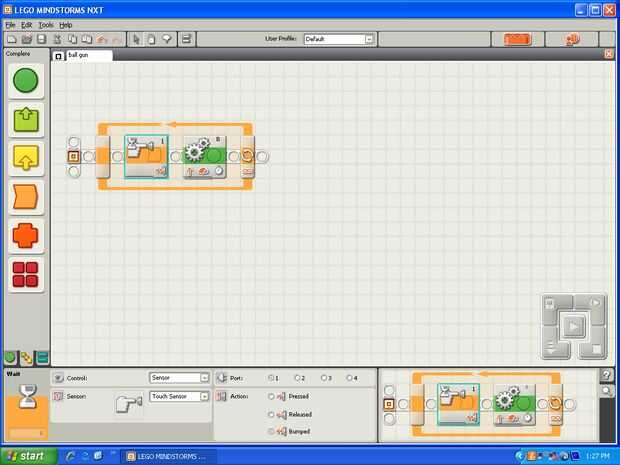Click the Help question mark icon
The width and height of the screenshot is (620, 465).
[607, 376]
